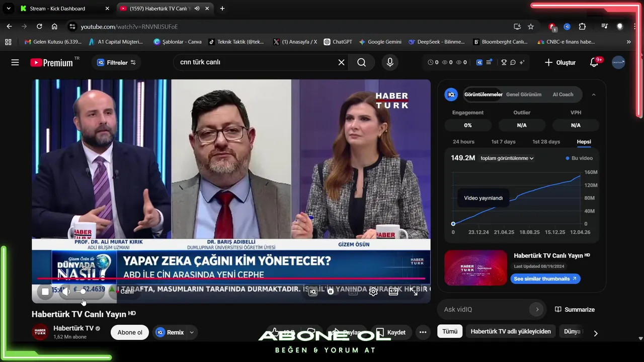Viewport: 644px width, 362px height.
Task: Stop the video with square player button
Action: click(45, 291)
